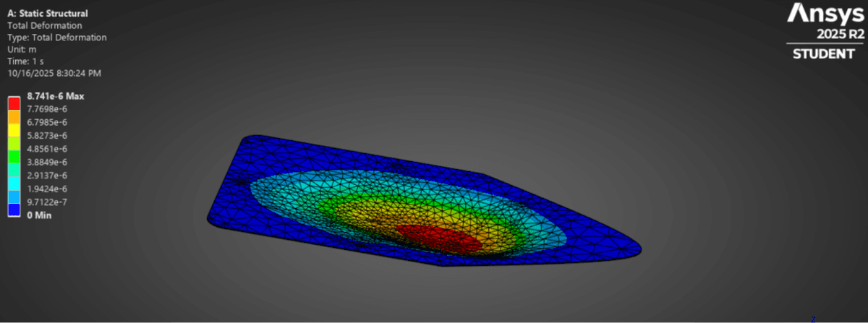This screenshot has height=323, width=868.
Task: Click the blue Z axis label
Action: pyautogui.click(x=812, y=319)
